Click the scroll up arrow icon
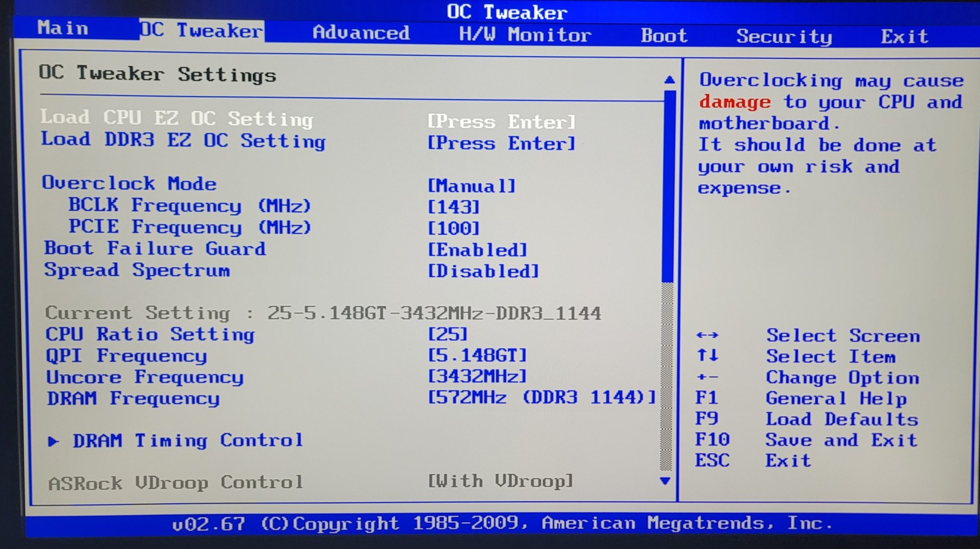Screen dimensions: 980x549 669,79
